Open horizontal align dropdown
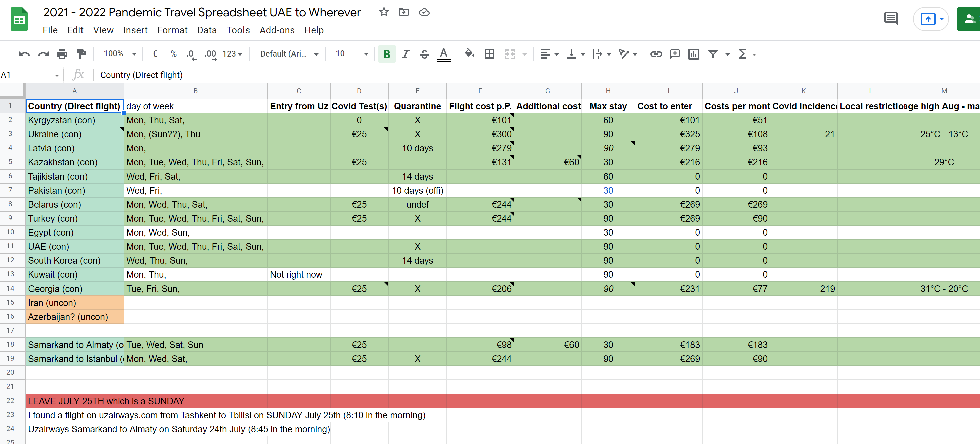The image size is (980, 444). (549, 54)
